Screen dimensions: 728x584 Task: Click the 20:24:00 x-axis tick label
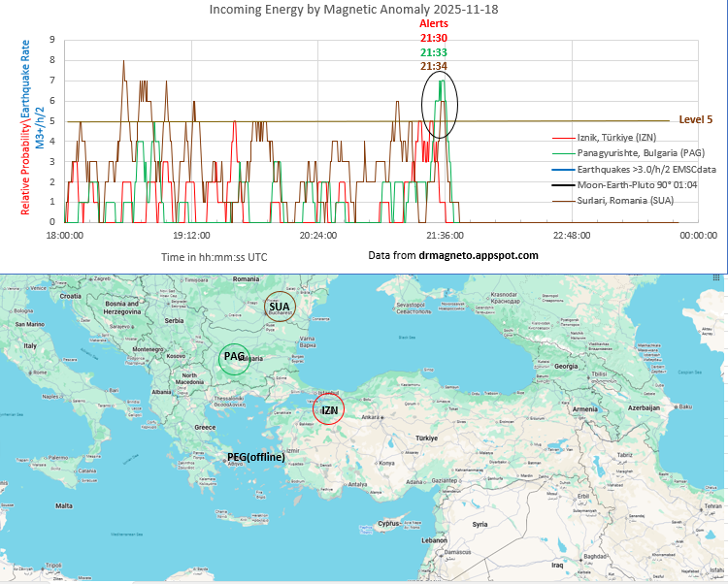click(318, 236)
